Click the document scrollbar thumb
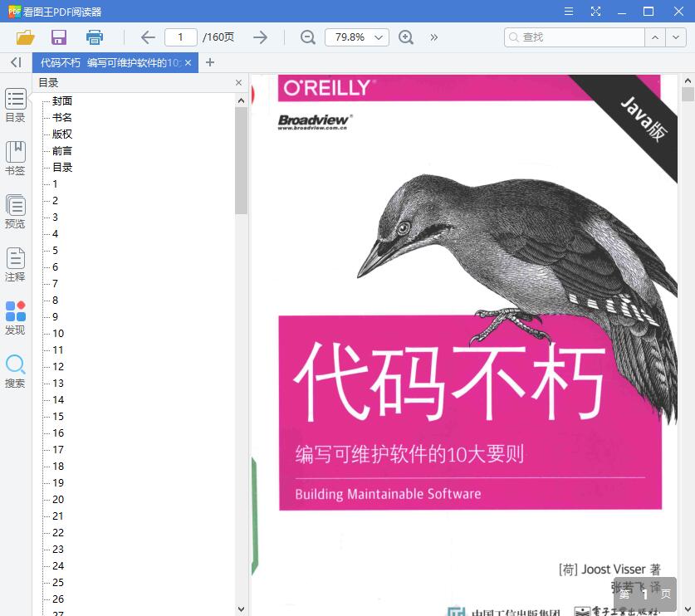This screenshot has width=695, height=616. (x=688, y=95)
